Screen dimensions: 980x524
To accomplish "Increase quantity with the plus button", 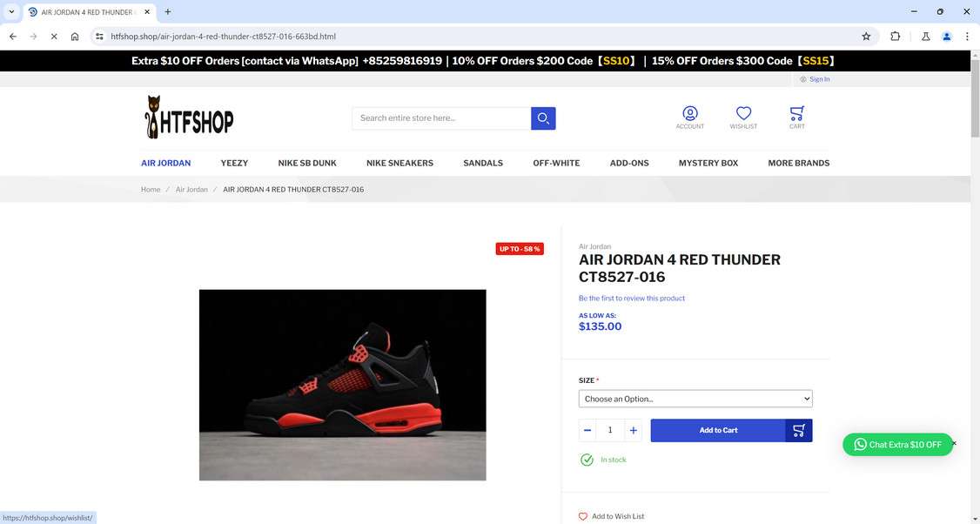I will (633, 430).
